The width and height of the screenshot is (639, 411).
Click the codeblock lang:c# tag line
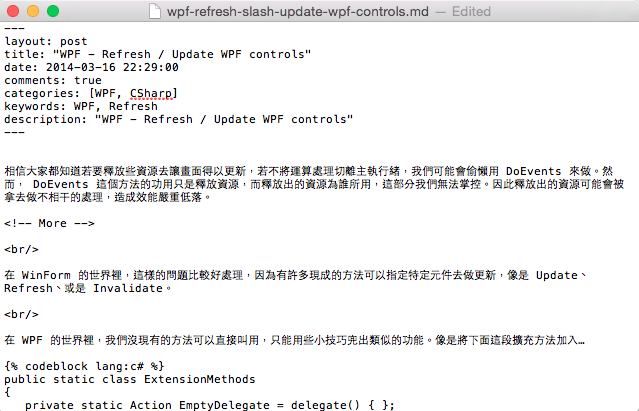point(84,366)
